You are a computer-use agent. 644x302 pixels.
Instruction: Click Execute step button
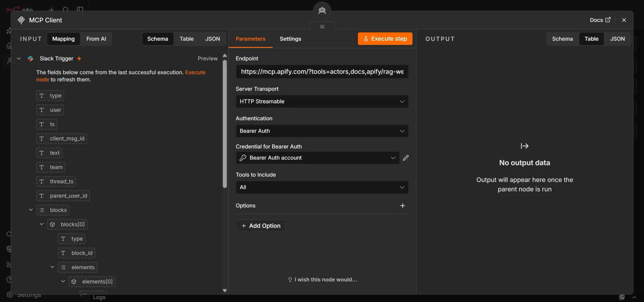385,39
